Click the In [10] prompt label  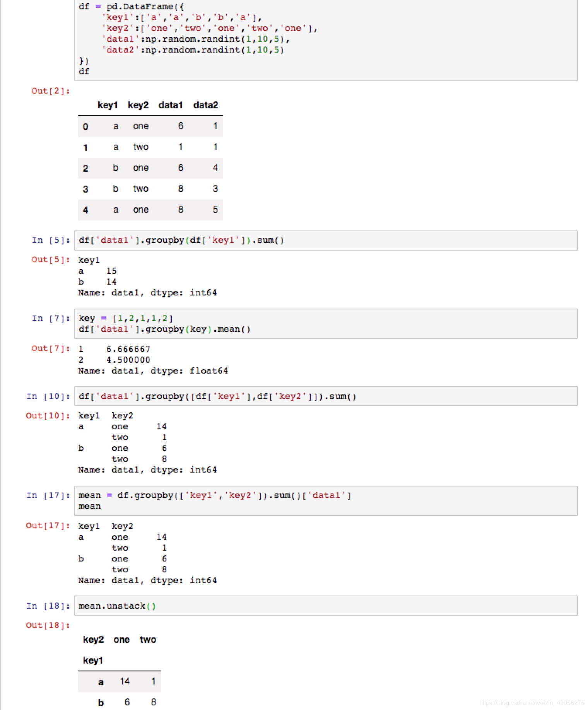(x=48, y=396)
